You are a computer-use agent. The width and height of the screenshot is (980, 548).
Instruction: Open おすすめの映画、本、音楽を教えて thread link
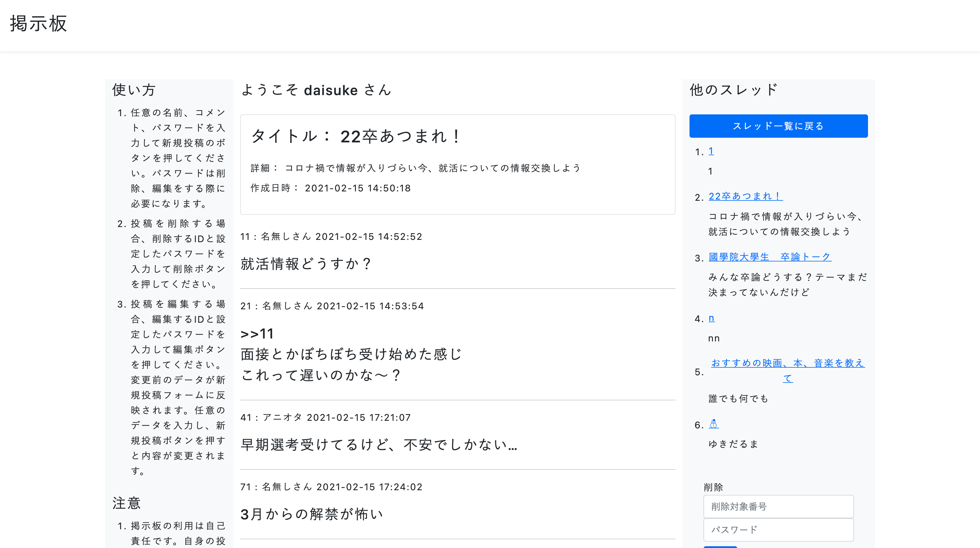coord(787,363)
